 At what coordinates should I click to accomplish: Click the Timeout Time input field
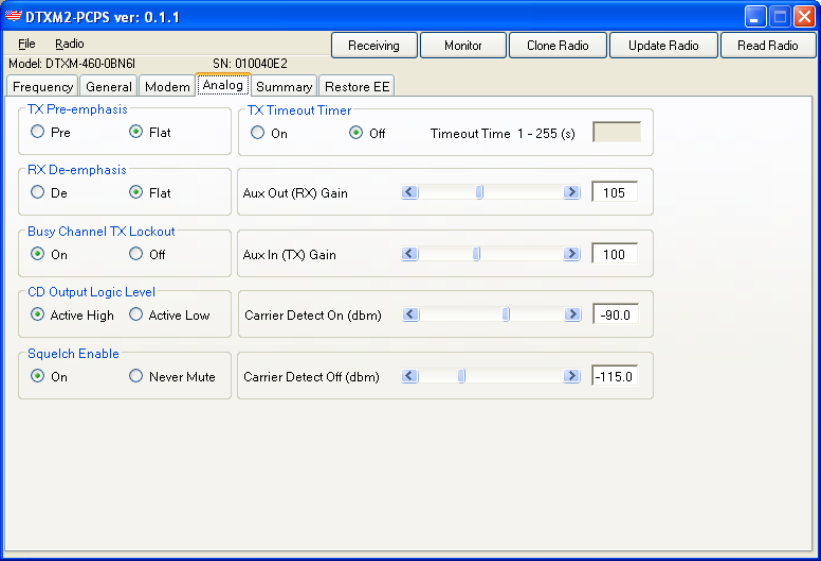(x=616, y=132)
